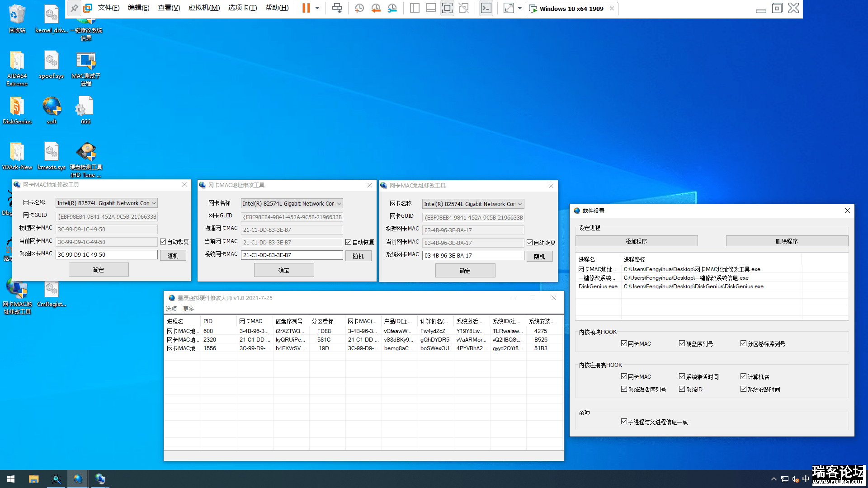Toggle 硬盘序列号 checkbox
The width and height of the screenshot is (868, 488).
[x=682, y=343]
